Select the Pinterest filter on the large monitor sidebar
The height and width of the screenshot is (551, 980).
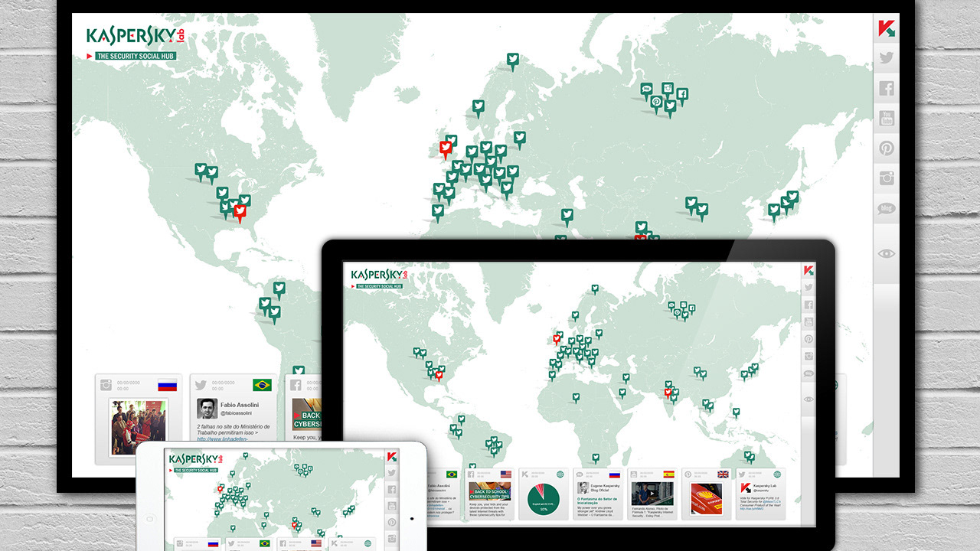[887, 148]
